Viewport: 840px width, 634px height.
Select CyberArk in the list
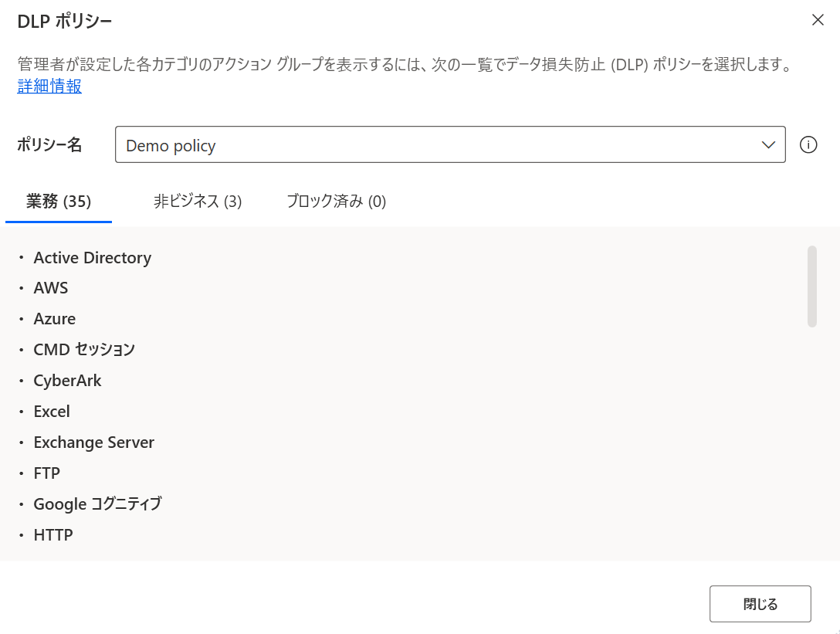coord(67,380)
